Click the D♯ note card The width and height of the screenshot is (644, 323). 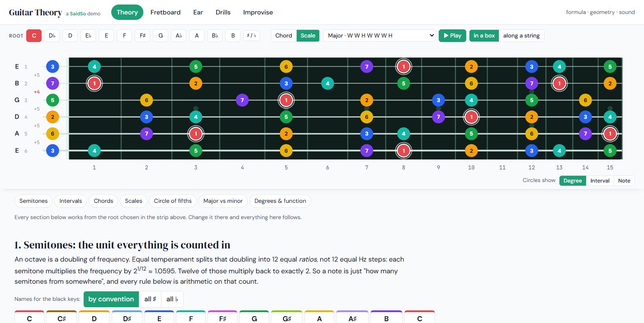[x=127, y=317]
